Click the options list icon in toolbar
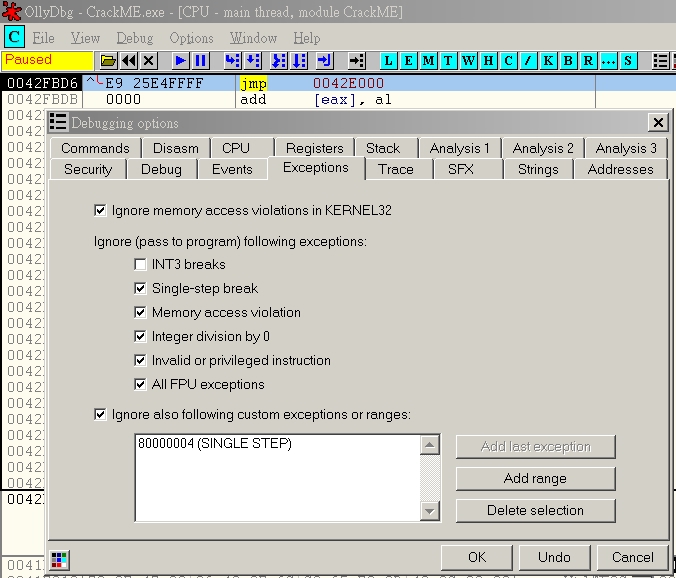Viewport: 676px width, 578px height. (660, 60)
